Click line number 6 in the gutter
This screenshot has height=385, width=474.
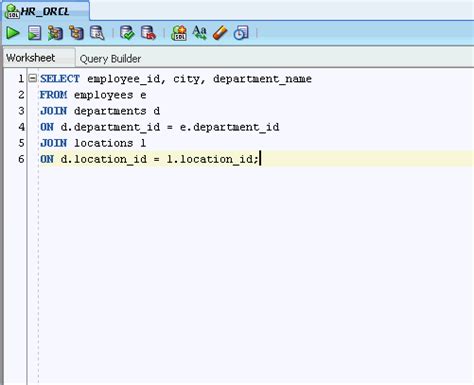click(21, 159)
